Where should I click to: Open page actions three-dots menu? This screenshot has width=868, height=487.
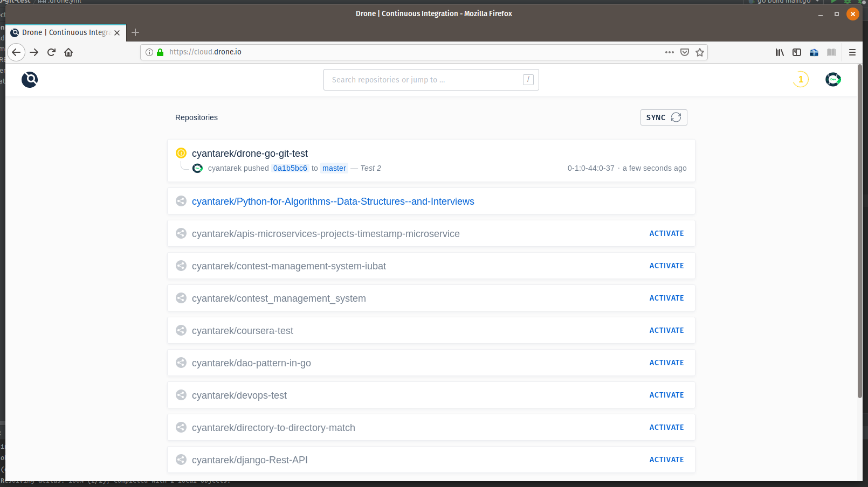click(x=670, y=52)
